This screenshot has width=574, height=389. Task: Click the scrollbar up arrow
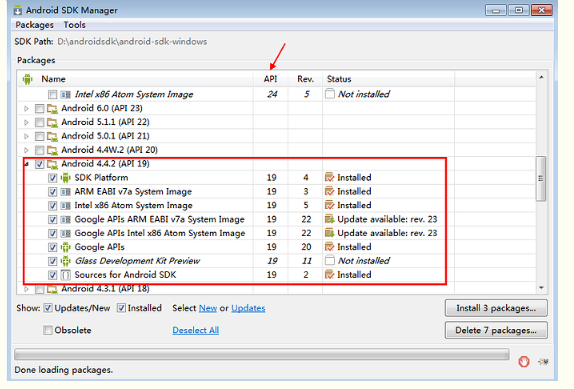pos(541,77)
